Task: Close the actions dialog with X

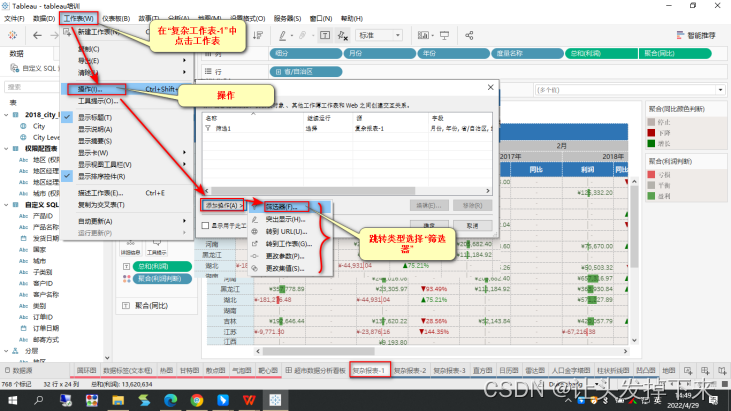Action: pos(490,87)
